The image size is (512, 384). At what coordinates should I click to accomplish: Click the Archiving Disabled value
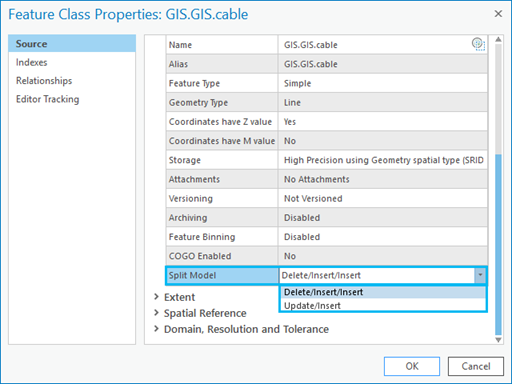tap(302, 218)
